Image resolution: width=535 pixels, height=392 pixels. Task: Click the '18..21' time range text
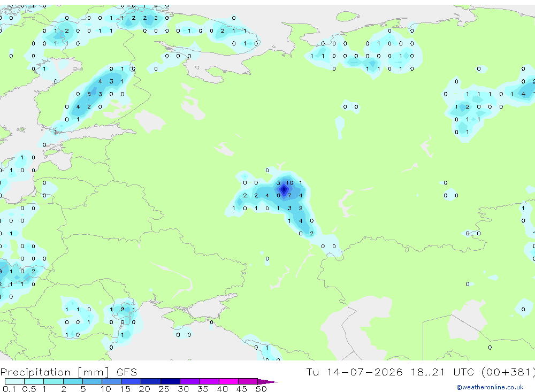[428, 372]
